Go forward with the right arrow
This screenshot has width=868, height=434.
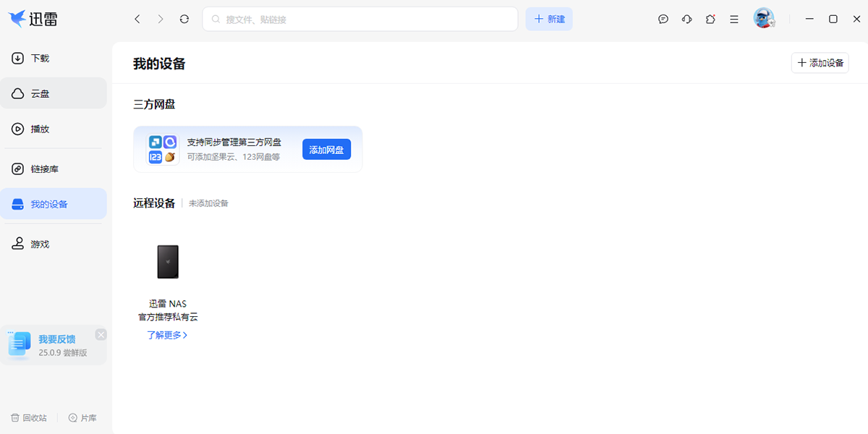coord(161,19)
